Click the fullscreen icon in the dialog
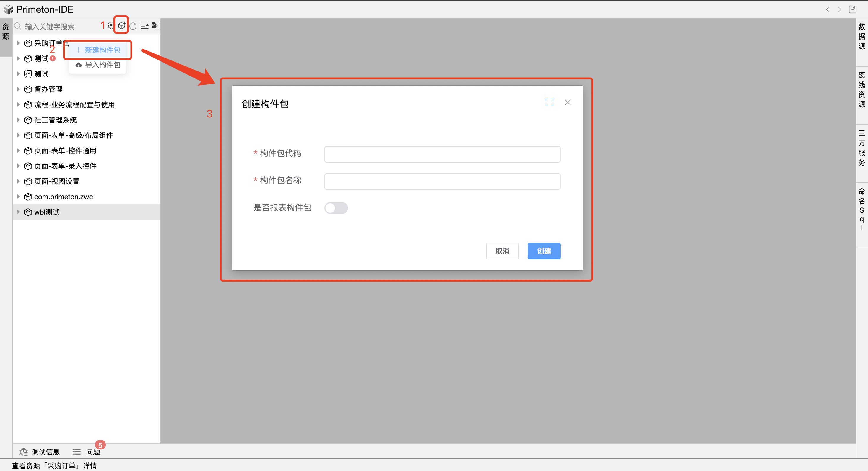The image size is (868, 471). [549, 102]
